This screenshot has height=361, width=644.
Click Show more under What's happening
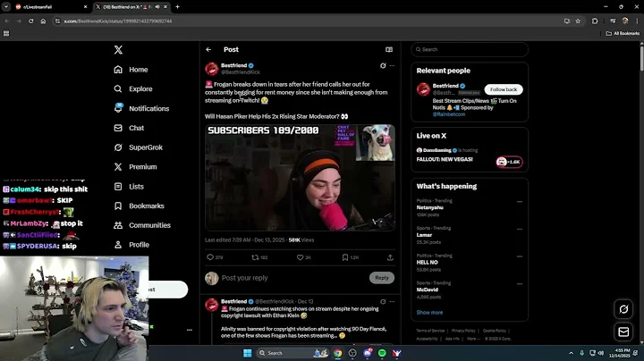pyautogui.click(x=429, y=312)
